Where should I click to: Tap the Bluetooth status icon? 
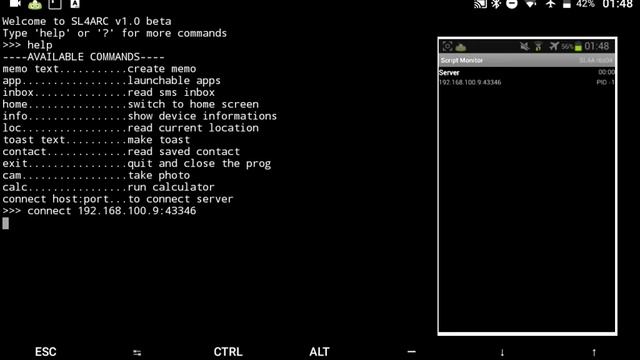(496, 4)
